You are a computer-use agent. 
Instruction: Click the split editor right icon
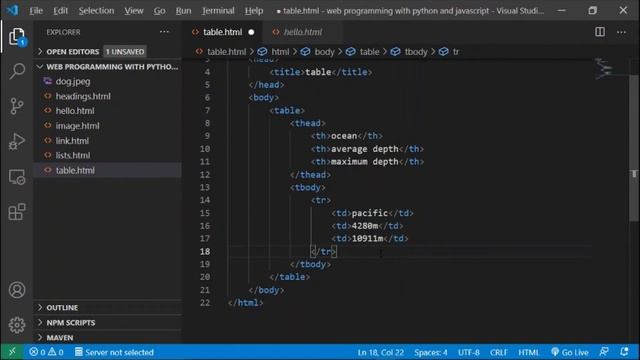pyautogui.click(x=600, y=32)
